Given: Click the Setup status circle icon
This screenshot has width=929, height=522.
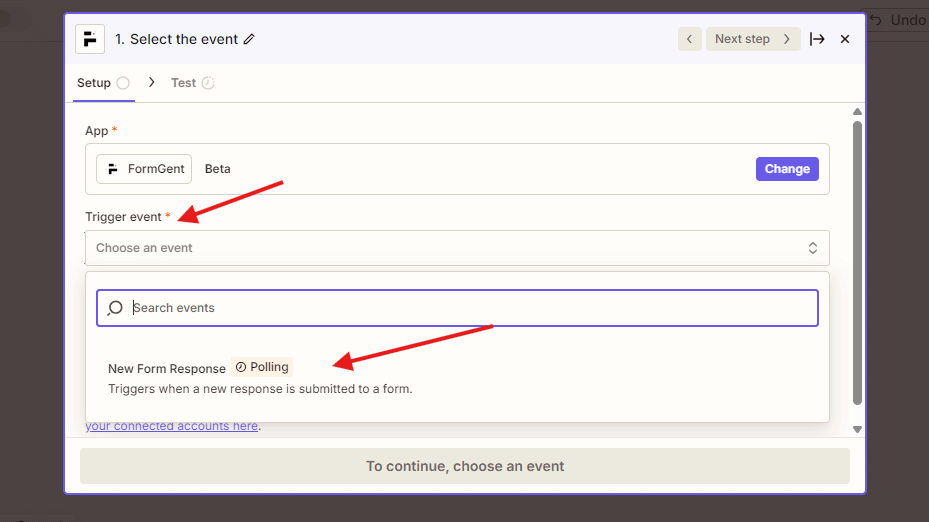Looking at the screenshot, I should pyautogui.click(x=123, y=83).
